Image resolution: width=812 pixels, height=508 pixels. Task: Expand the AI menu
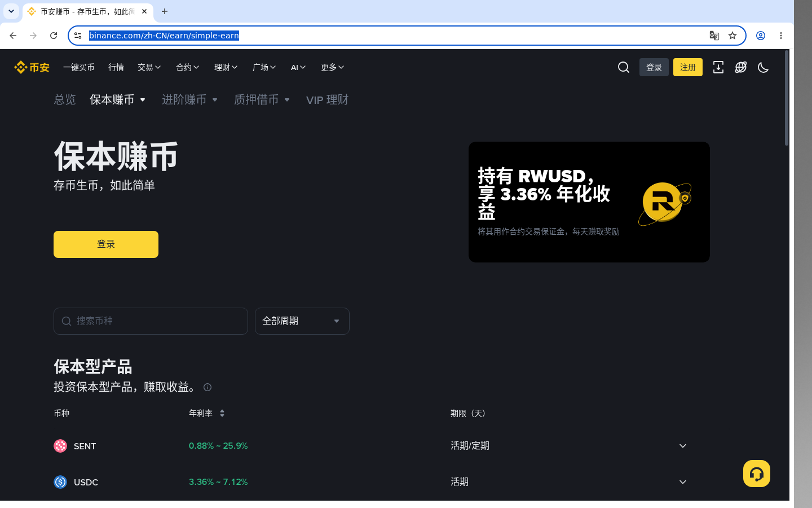pyautogui.click(x=298, y=67)
